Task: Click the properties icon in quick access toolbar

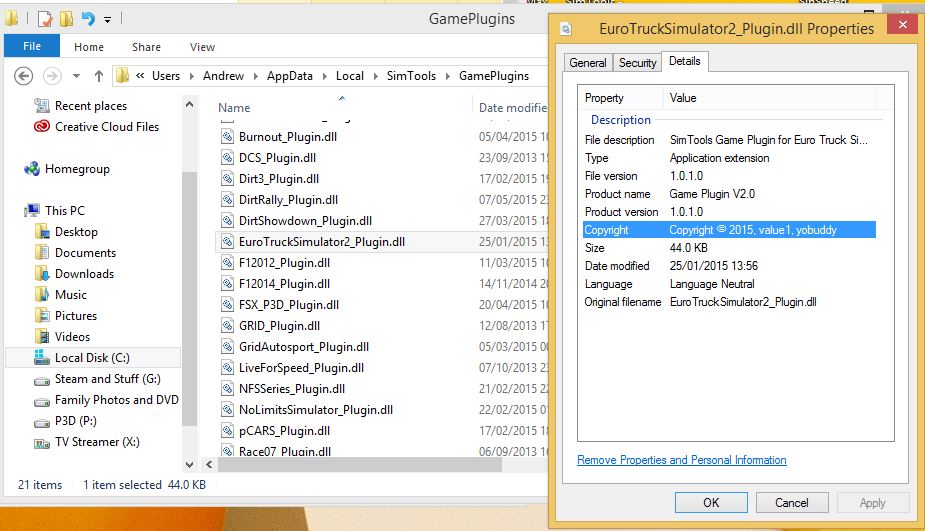Action: pos(45,19)
